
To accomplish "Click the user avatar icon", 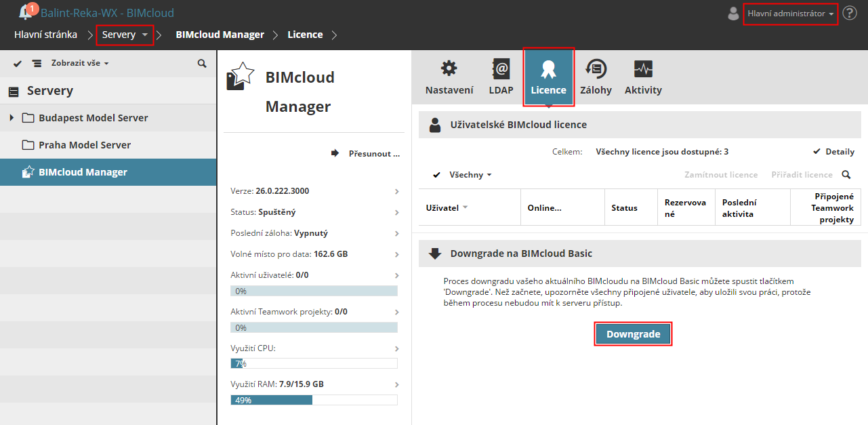I will (733, 14).
